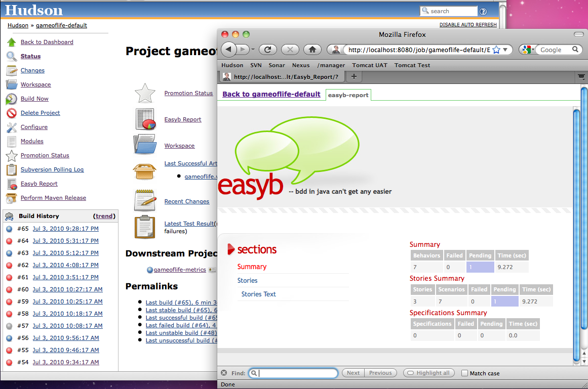Open the Tomcat Test bookmark
The image size is (588, 389).
[x=412, y=65]
